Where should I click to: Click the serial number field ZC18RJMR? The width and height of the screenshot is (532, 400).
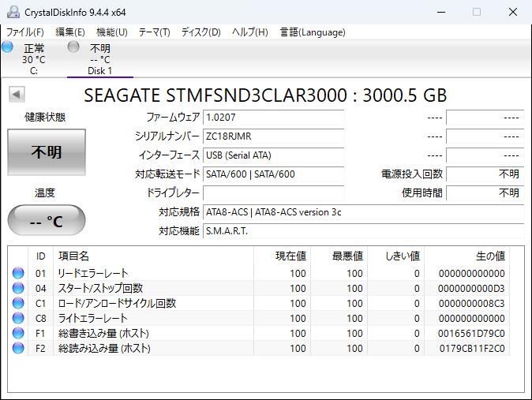coord(273,136)
